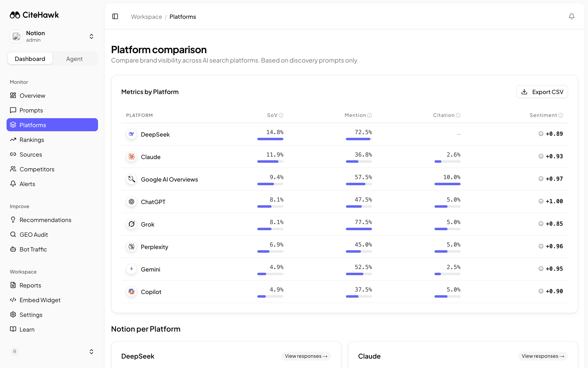
Task: Click Grok's +0.85 sentiment value
Action: (x=554, y=224)
